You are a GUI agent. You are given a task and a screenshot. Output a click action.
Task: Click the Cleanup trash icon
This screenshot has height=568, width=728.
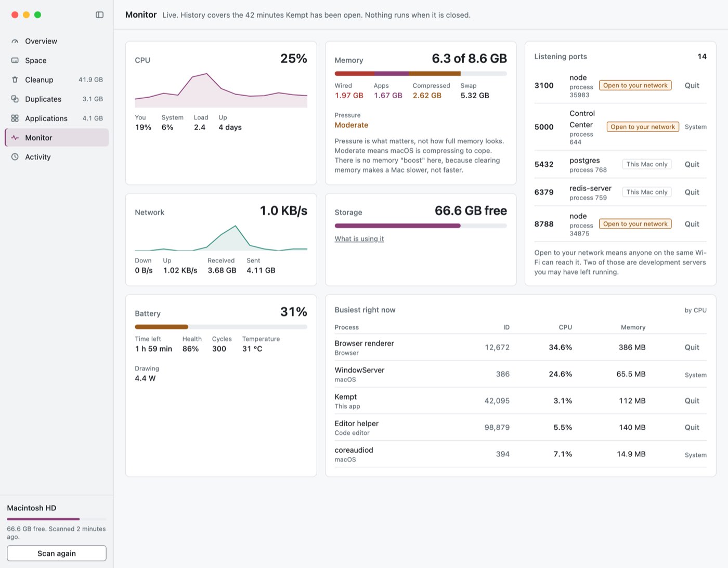tap(15, 80)
